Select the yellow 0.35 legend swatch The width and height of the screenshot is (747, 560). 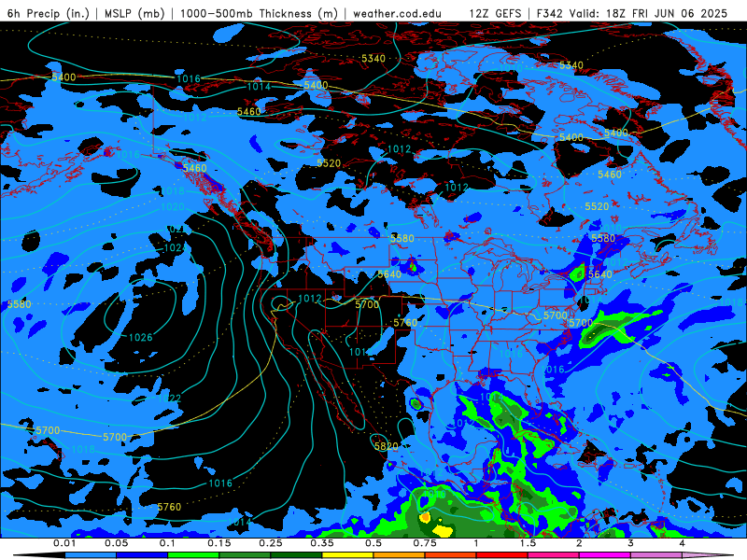click(347, 555)
